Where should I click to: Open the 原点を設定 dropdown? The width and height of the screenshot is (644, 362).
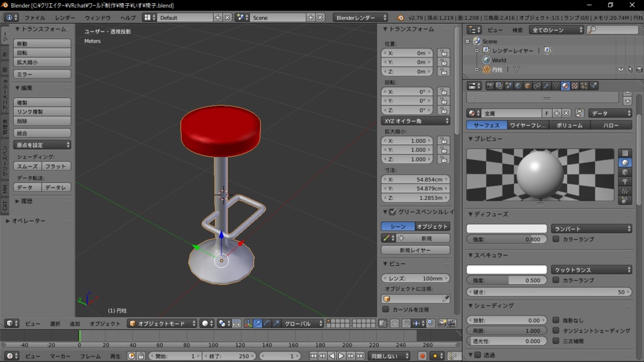[42, 145]
